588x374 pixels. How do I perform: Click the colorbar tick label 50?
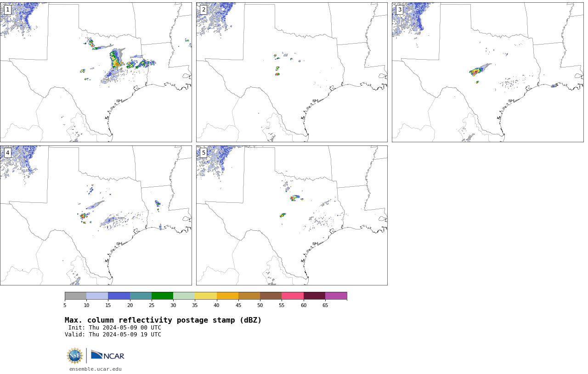(x=260, y=306)
